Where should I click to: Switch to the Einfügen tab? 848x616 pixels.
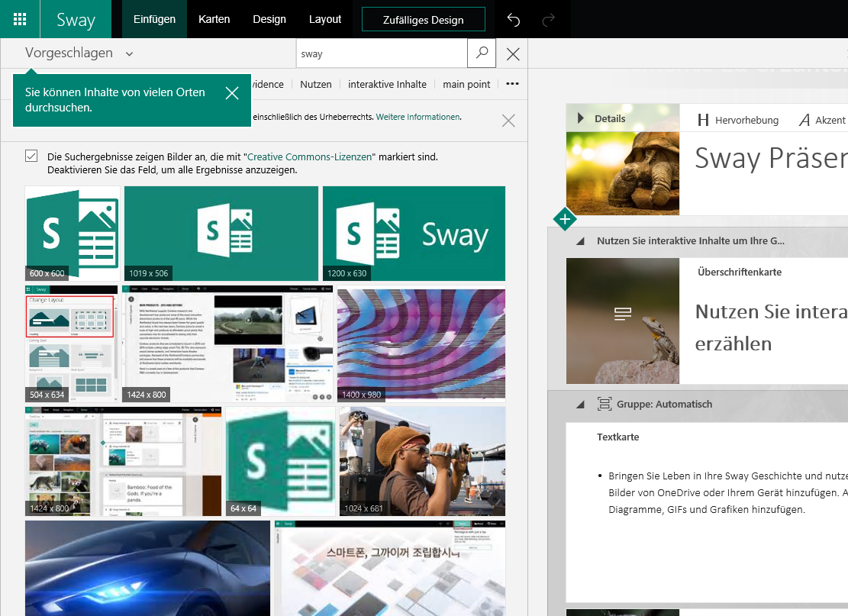coord(154,20)
